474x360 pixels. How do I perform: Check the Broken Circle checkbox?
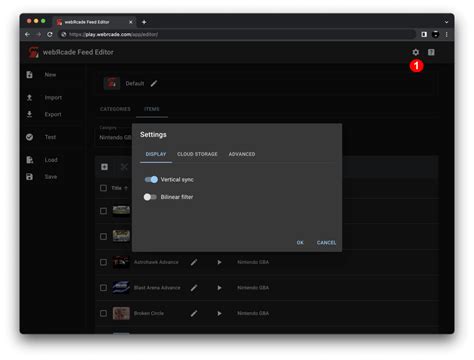tap(103, 313)
